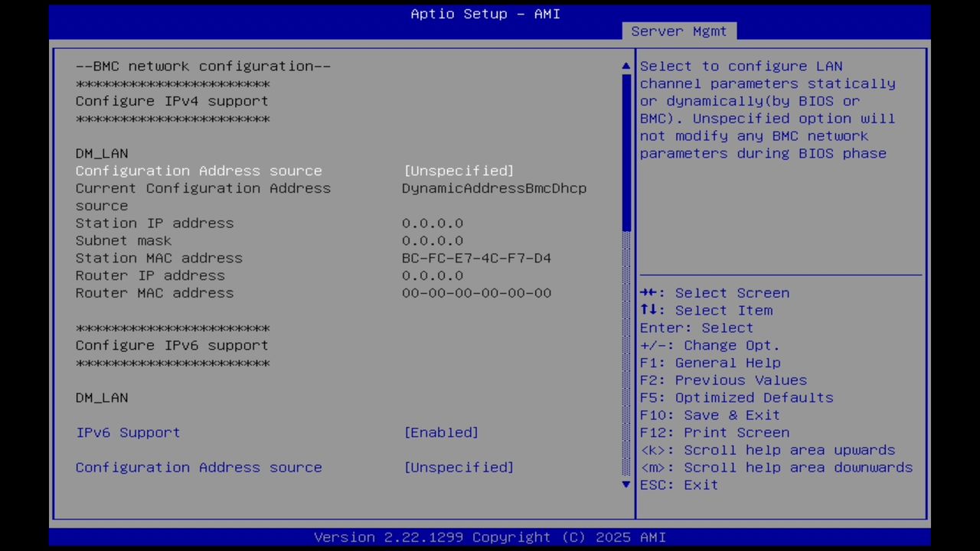The width and height of the screenshot is (980, 551).
Task: Select the Router MAC address entry
Action: [x=155, y=292]
